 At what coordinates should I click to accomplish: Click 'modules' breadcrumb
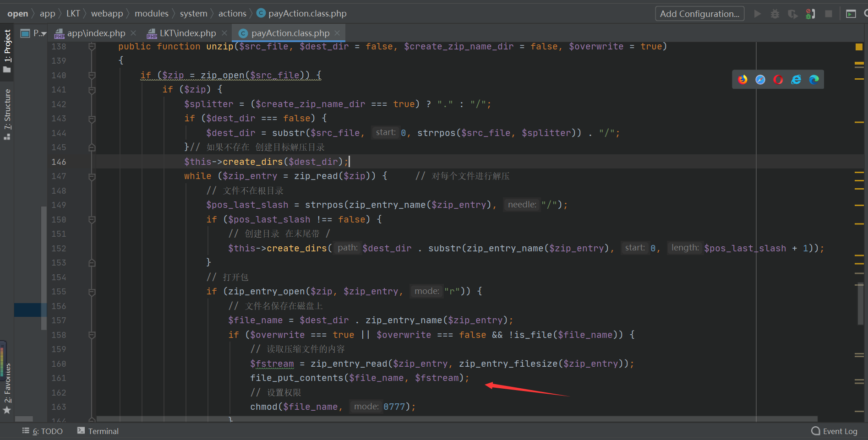pos(151,14)
